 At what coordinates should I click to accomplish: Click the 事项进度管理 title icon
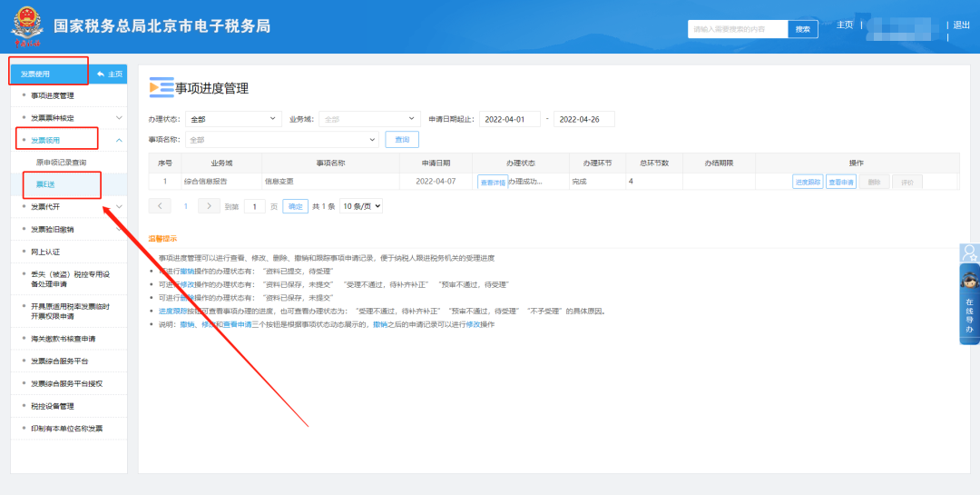coord(161,88)
